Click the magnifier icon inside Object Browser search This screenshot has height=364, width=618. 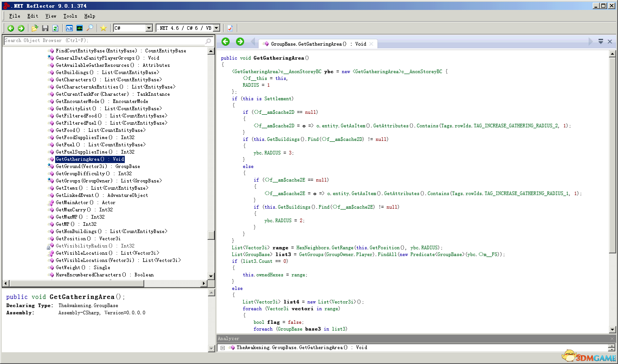click(x=208, y=41)
